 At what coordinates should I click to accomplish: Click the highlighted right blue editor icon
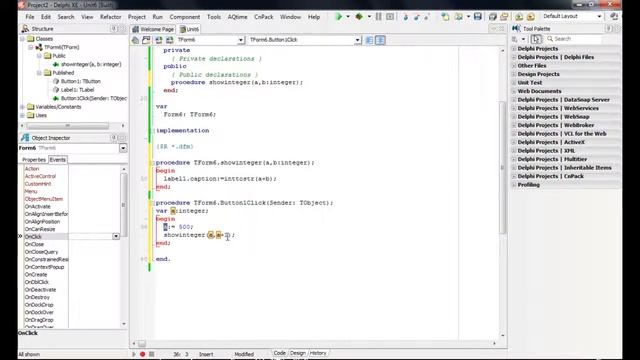tap(380, 40)
